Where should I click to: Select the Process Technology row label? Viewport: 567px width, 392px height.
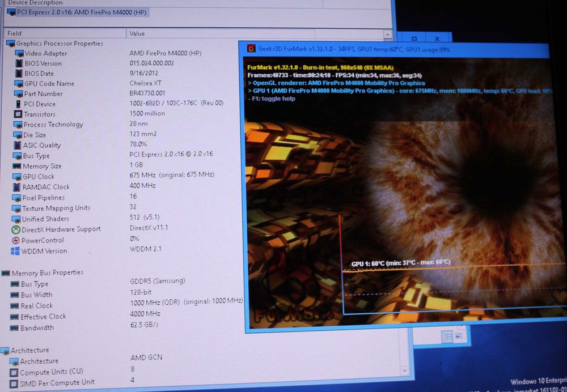(x=53, y=125)
